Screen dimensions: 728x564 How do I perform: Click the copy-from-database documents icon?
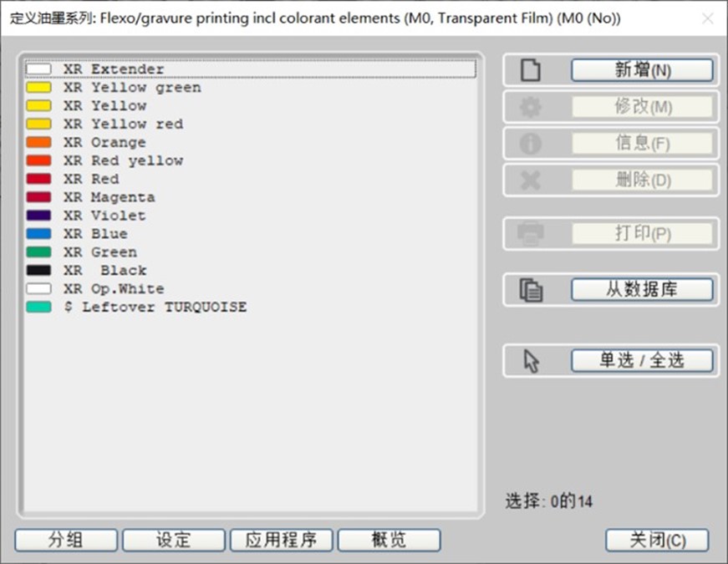pyautogui.click(x=531, y=290)
